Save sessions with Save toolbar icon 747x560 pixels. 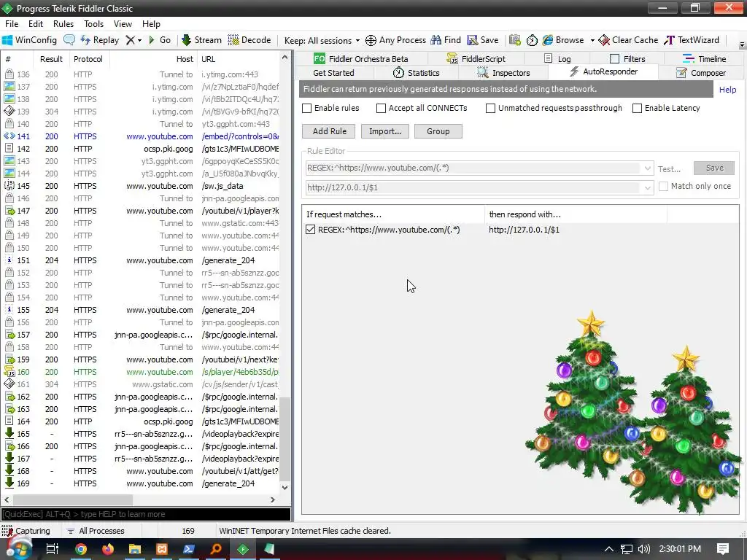tap(483, 40)
